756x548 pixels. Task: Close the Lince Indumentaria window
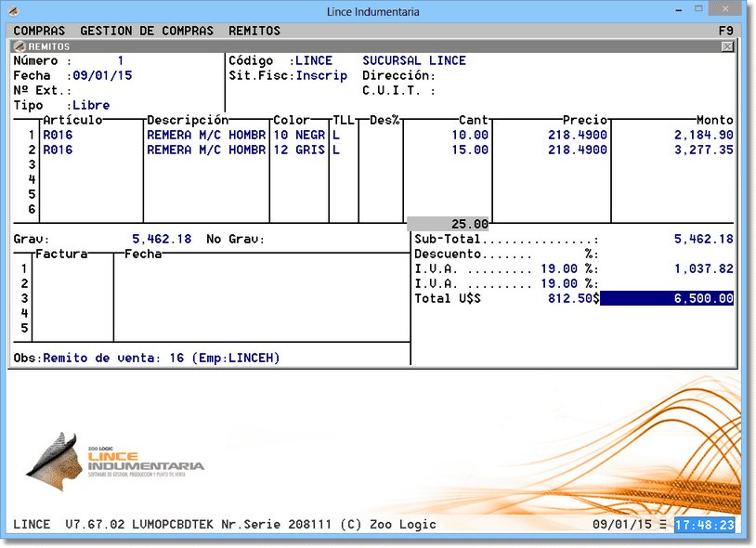click(x=725, y=9)
